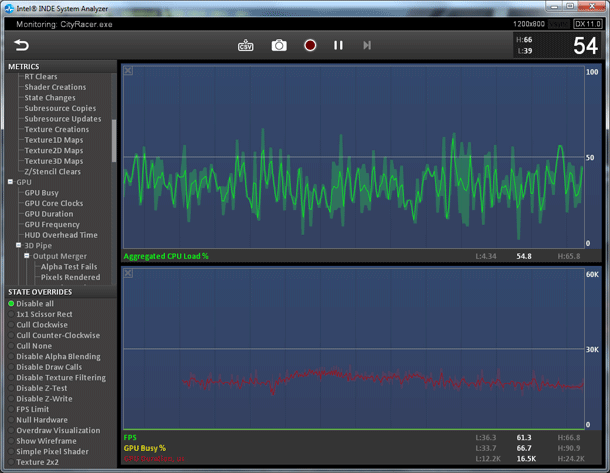Select the GPU Duration metric

coord(49,214)
